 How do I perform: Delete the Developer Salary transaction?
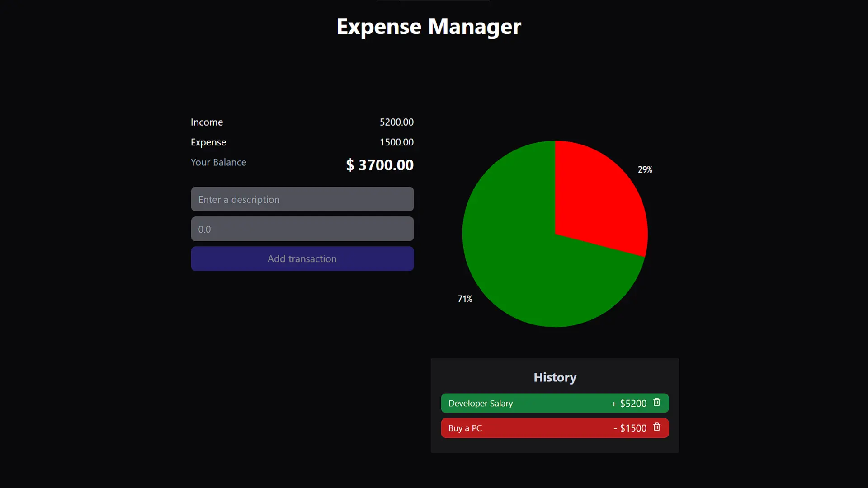pos(657,402)
